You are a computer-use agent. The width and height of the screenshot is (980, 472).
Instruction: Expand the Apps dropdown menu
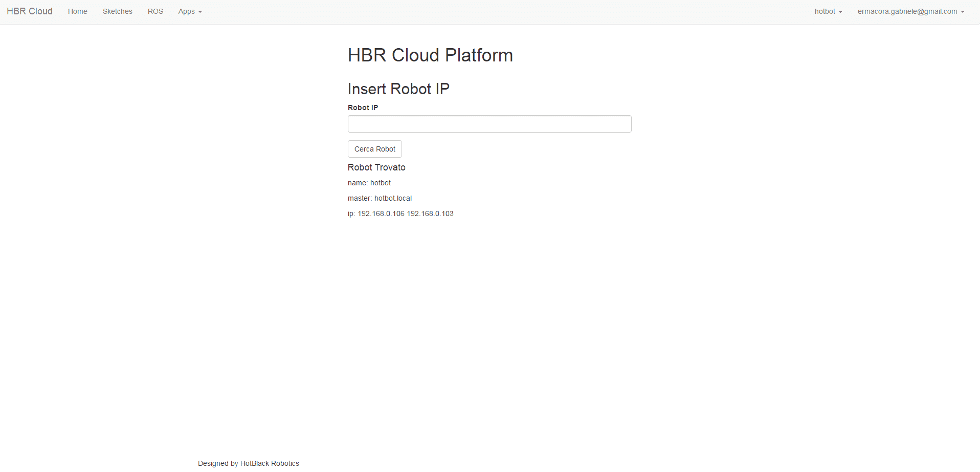point(187,11)
